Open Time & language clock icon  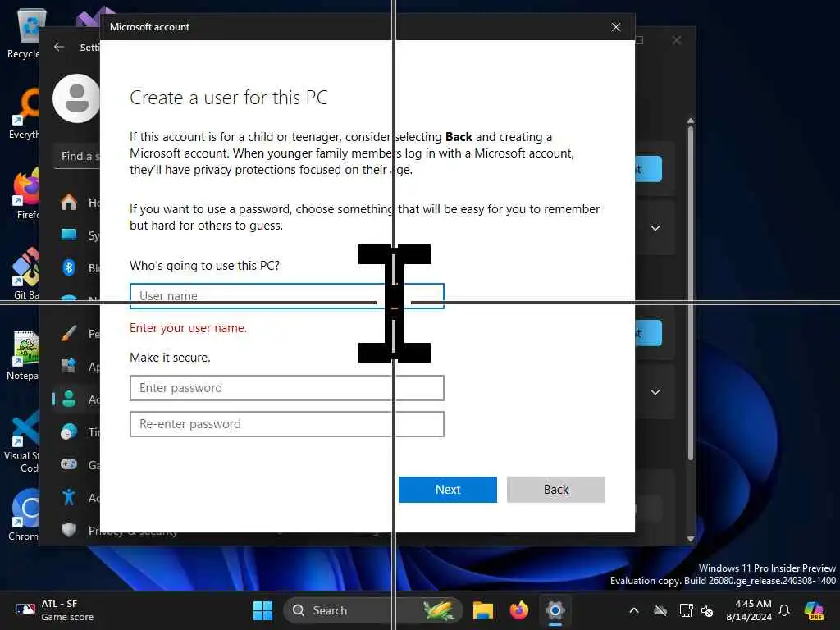pos(69,431)
